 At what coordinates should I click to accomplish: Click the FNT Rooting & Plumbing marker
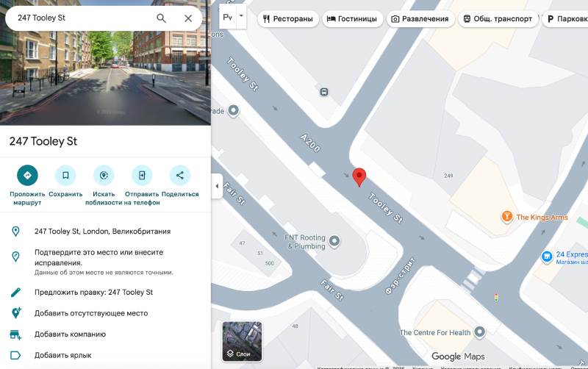click(335, 240)
